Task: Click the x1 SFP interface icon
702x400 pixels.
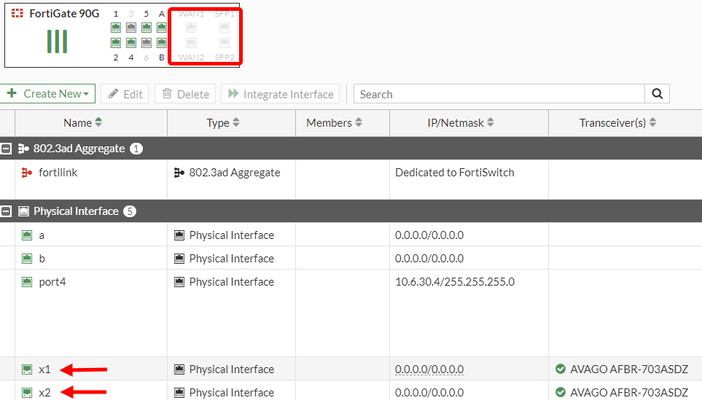Action: 27,369
